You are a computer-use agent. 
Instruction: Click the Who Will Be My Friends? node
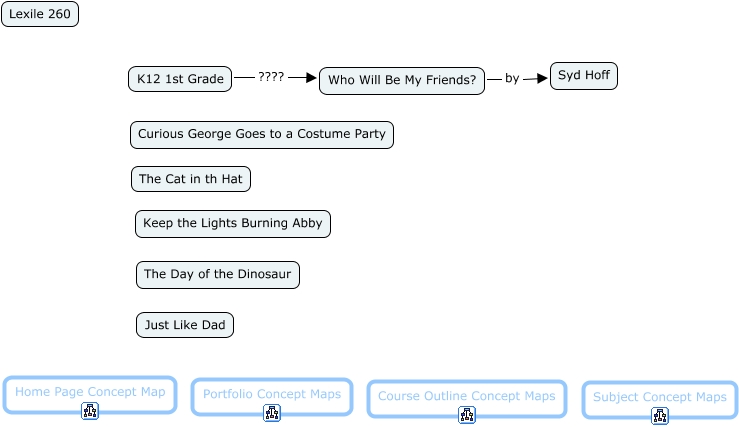click(402, 80)
